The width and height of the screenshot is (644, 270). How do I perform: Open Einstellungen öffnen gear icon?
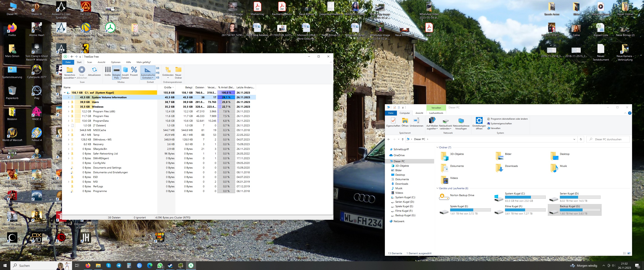coord(479,121)
